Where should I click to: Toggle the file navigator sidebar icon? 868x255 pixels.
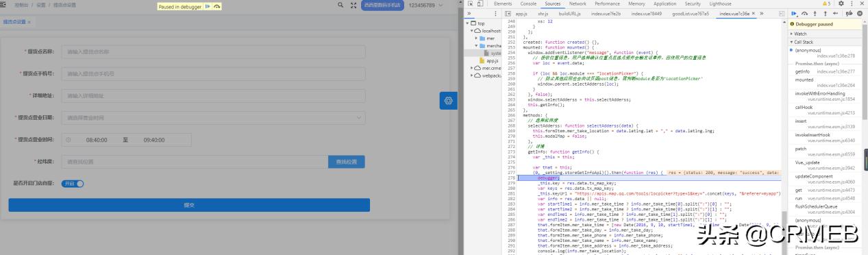508,14
